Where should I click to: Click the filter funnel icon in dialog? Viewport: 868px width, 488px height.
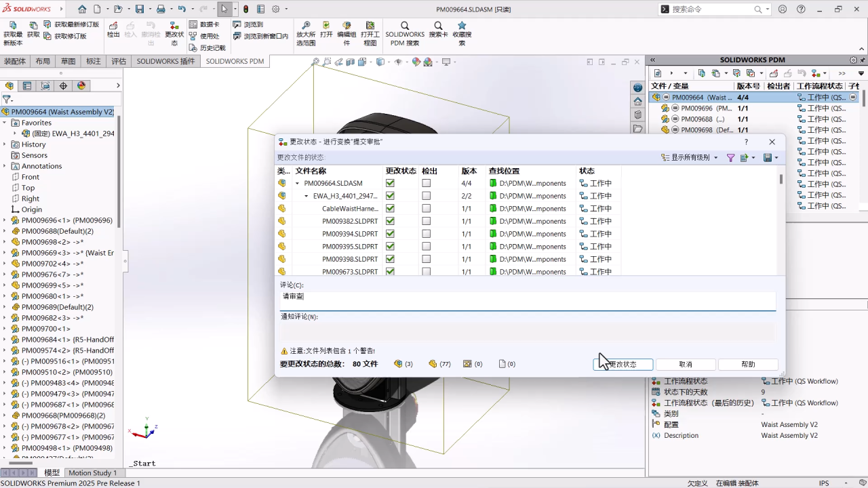coord(730,157)
